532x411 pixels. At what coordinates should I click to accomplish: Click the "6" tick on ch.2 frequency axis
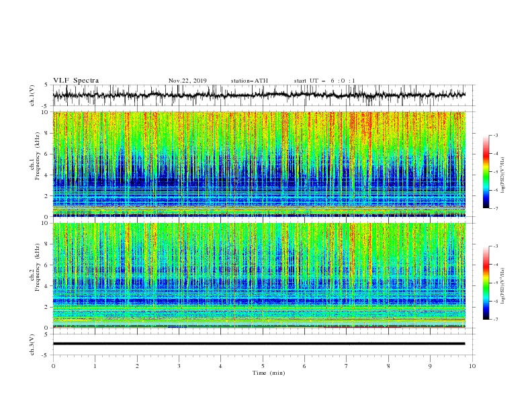point(47,265)
